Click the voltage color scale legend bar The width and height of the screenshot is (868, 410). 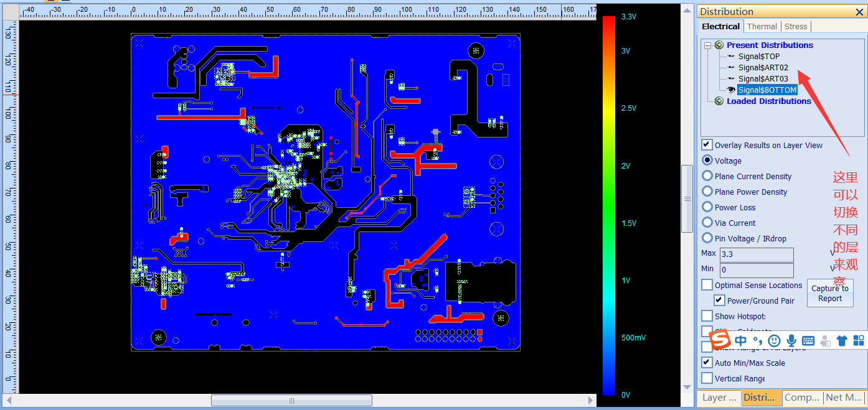[x=608, y=206]
